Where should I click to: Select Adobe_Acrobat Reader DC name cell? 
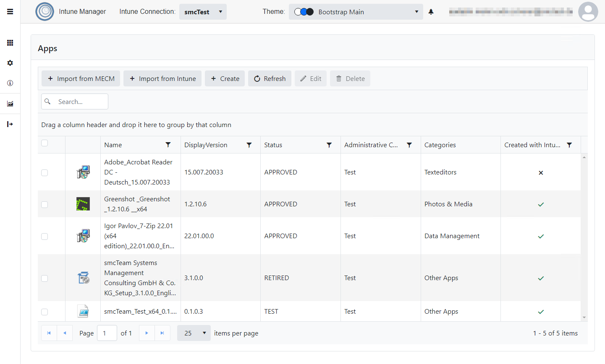(x=141, y=172)
